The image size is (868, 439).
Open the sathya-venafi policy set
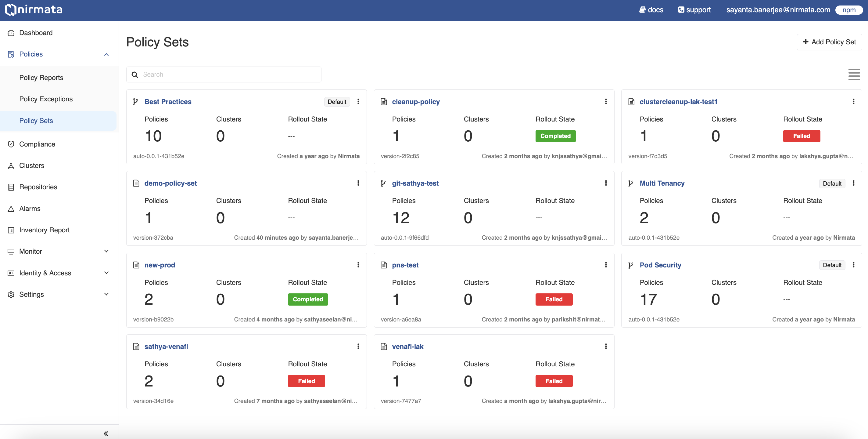[166, 346]
